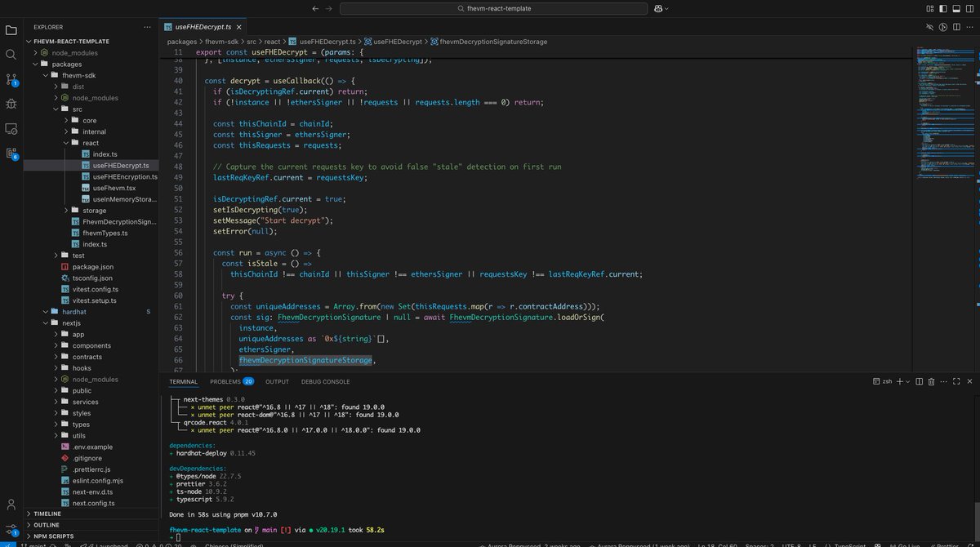Open the Copilot chat icon in title bar
This screenshot has height=547, width=980.
point(657,8)
